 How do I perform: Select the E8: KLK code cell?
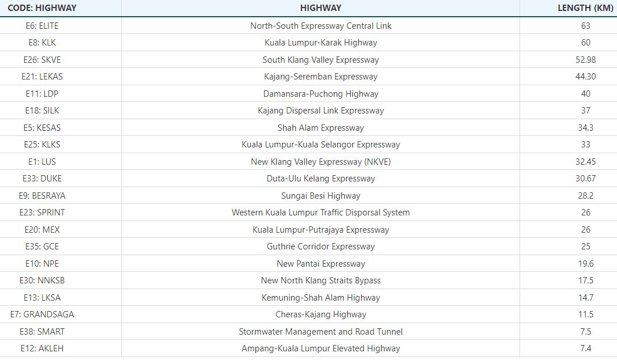(x=42, y=43)
